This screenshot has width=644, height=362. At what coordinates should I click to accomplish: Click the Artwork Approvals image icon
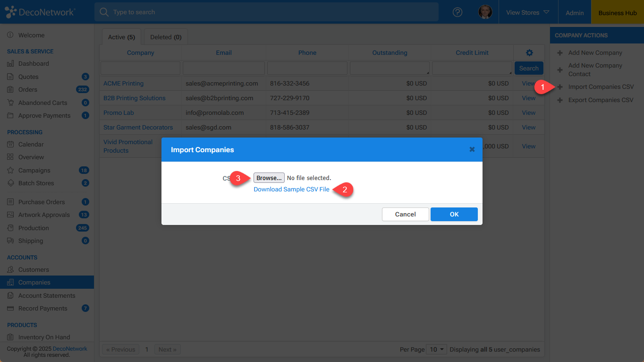tap(10, 215)
